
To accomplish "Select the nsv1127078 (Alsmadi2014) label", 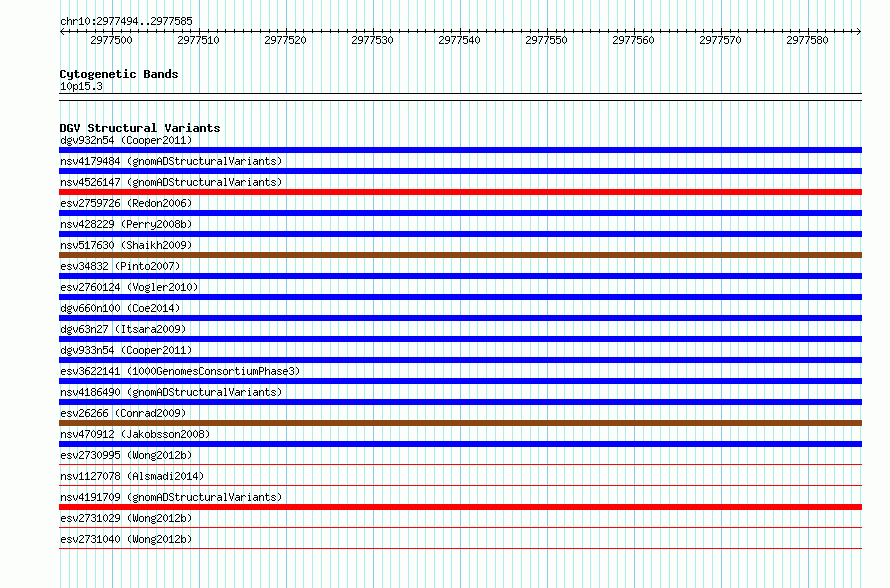I will coord(132,476).
